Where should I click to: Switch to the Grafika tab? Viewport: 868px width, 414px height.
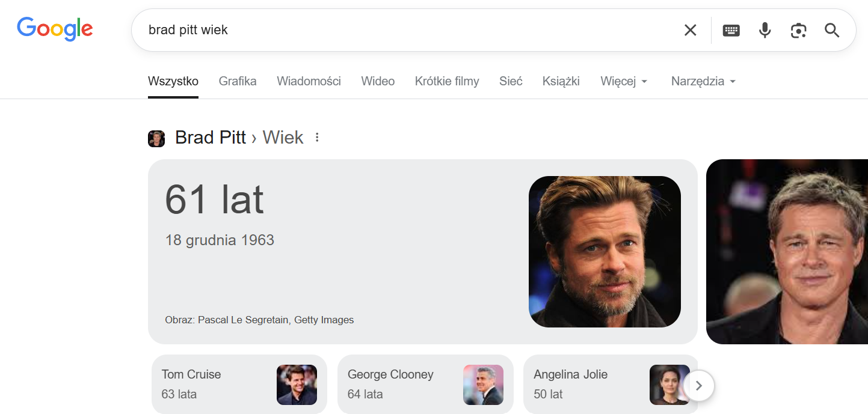tap(238, 81)
